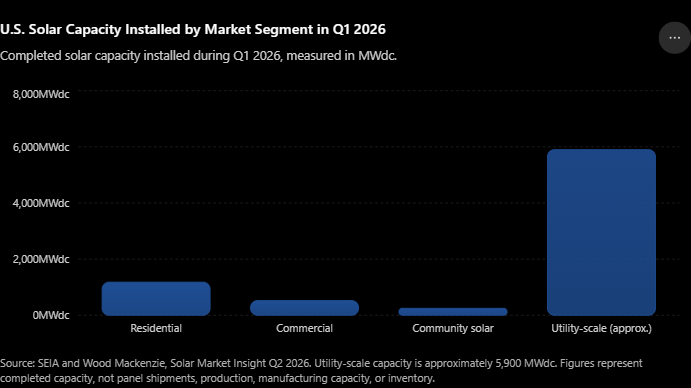Click the 'Commercial' axis label
The height and width of the screenshot is (388, 691).
pos(305,328)
